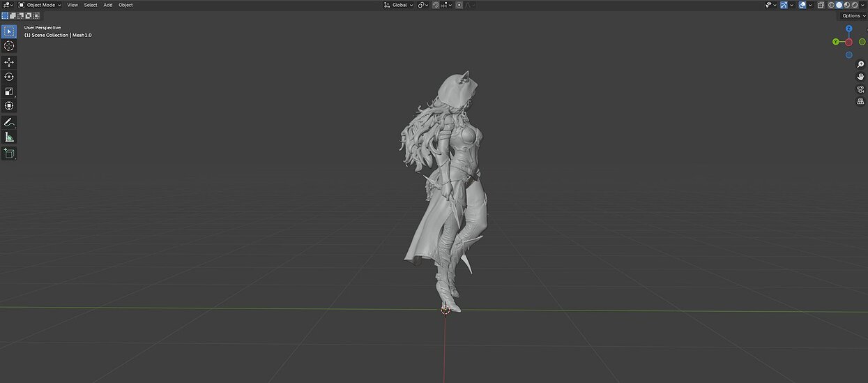Toggle proportional editing
Viewport: 868px width, 383px height.
coord(459,5)
